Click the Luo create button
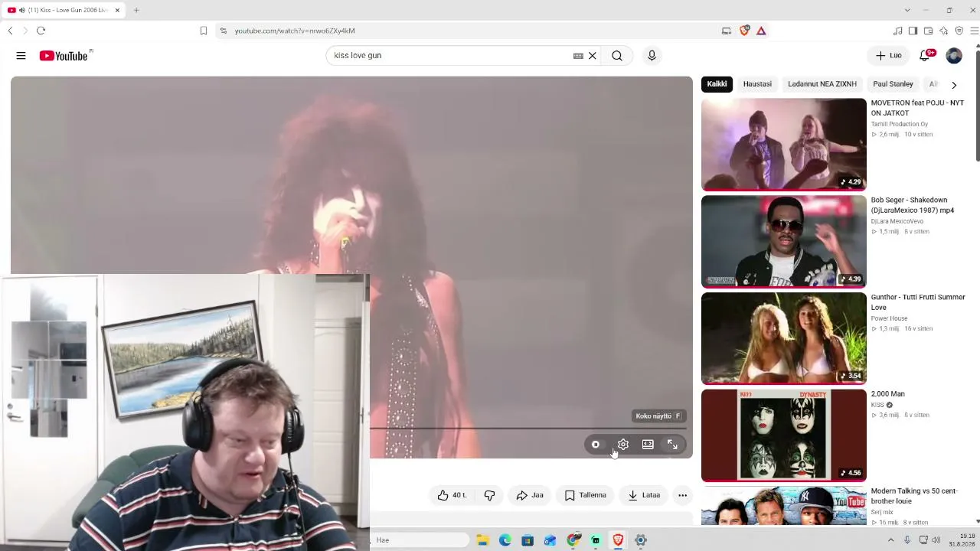The width and height of the screenshot is (980, 551). (889, 56)
